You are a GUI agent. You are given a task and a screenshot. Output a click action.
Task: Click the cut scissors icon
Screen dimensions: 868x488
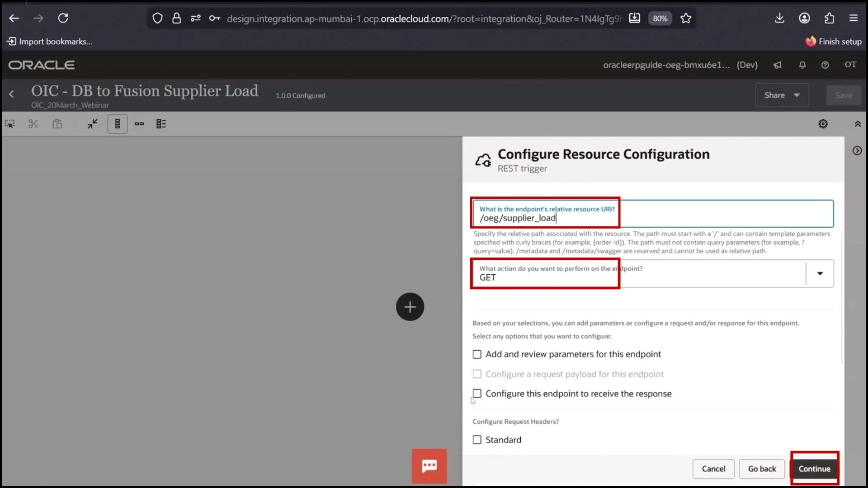pos(33,124)
